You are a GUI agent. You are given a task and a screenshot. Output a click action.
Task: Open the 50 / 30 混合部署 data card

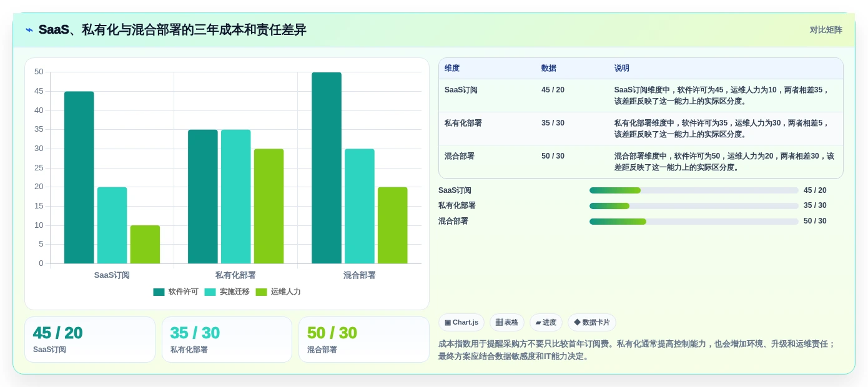364,340
